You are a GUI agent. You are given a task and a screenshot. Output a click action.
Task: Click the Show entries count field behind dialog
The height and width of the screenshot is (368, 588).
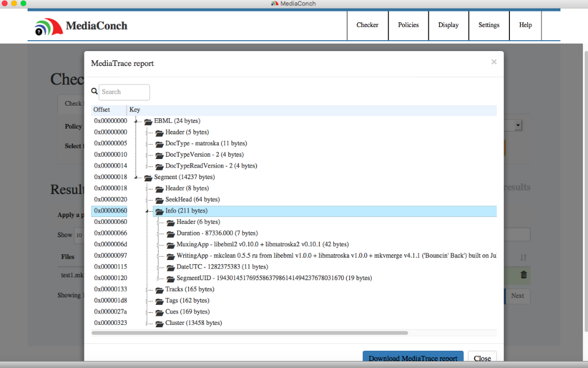click(x=79, y=235)
